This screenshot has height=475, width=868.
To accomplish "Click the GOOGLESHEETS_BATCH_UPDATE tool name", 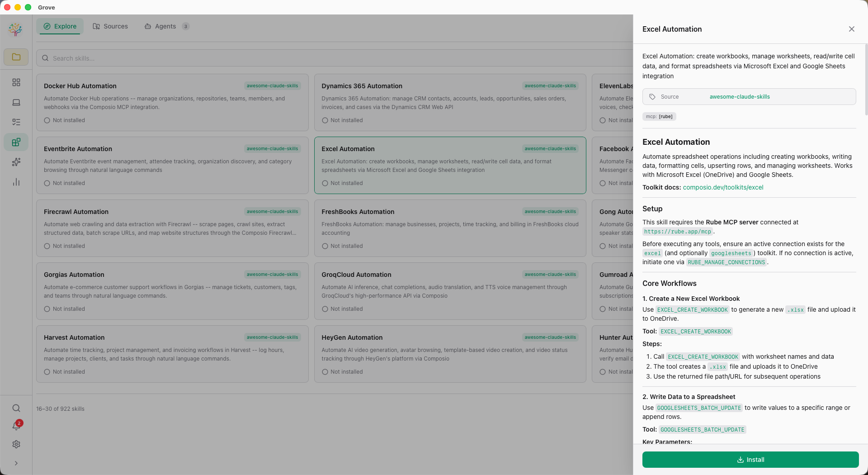I will click(702, 430).
